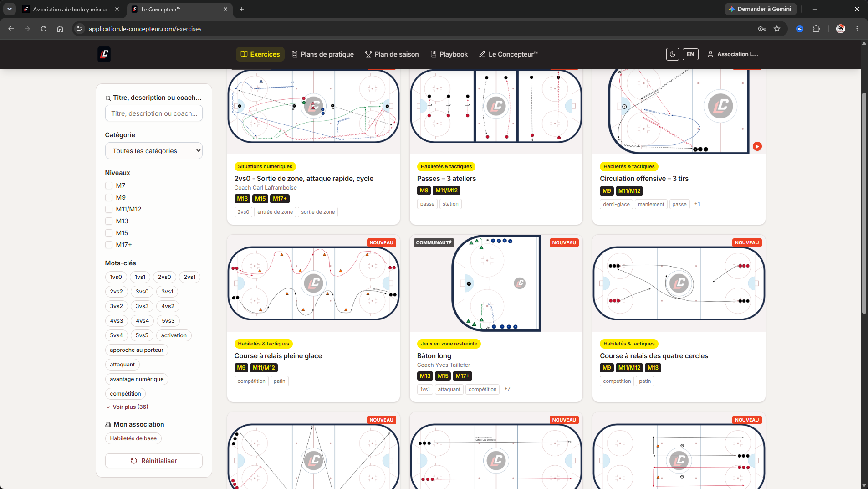Click Réinitialiser filters button

coord(154,461)
